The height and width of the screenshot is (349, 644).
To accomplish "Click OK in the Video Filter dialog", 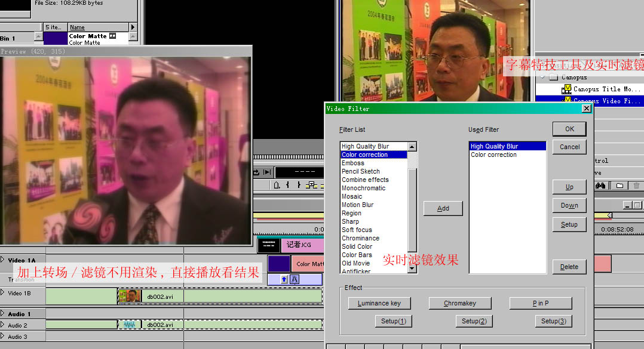I will tap(569, 129).
